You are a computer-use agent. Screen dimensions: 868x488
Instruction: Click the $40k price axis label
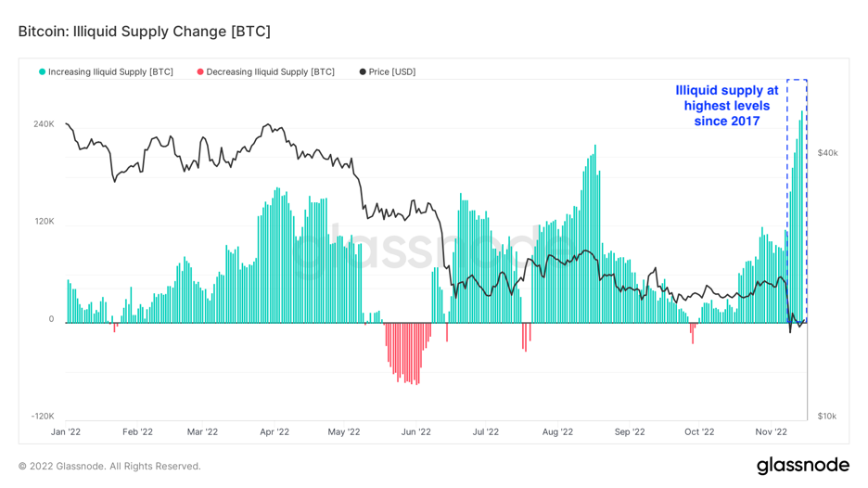coord(827,153)
